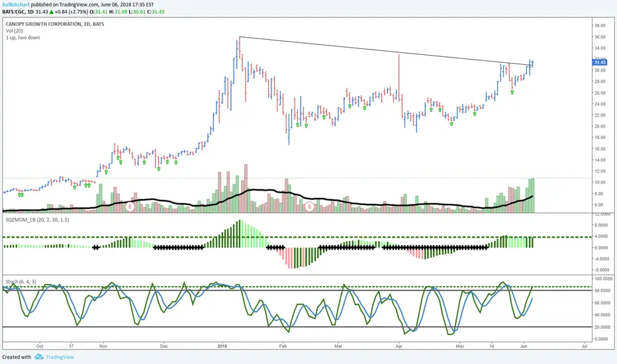
Task: Click the green up triangle beside +0.84
Action: [x=52, y=12]
